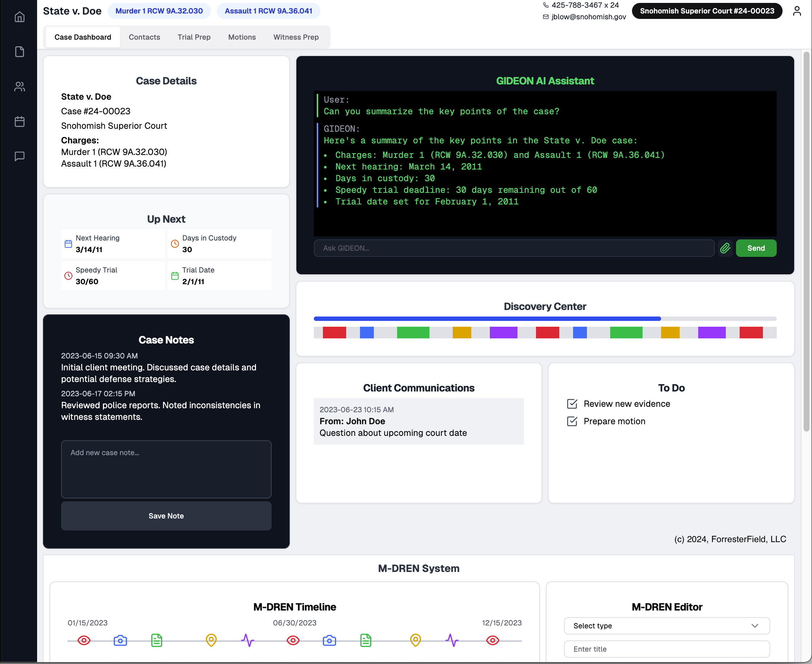Check off the Review new evidence task
This screenshot has width=812, height=664.
click(x=572, y=403)
